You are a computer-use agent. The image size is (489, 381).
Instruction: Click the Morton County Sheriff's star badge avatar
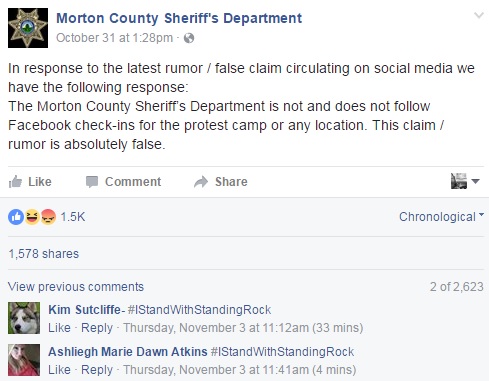pyautogui.click(x=28, y=28)
